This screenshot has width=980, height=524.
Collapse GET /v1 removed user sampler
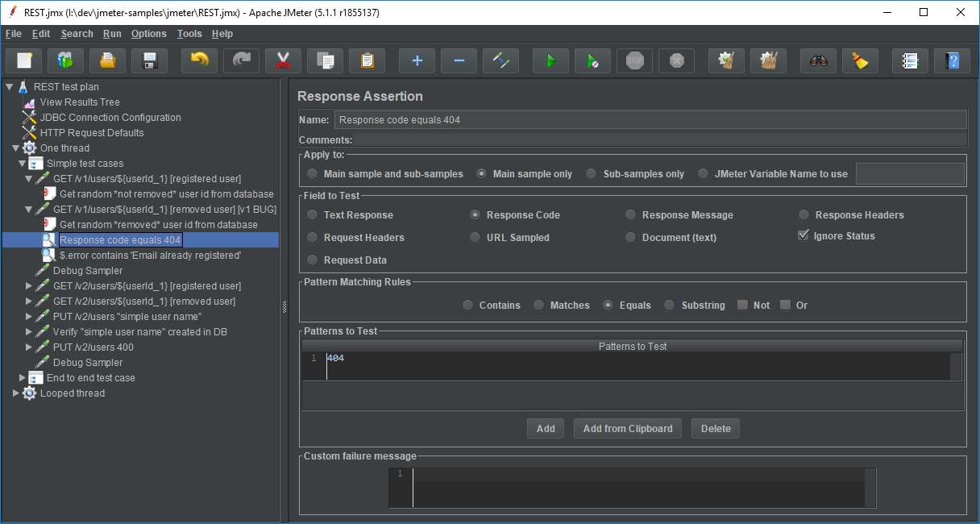pos(29,210)
